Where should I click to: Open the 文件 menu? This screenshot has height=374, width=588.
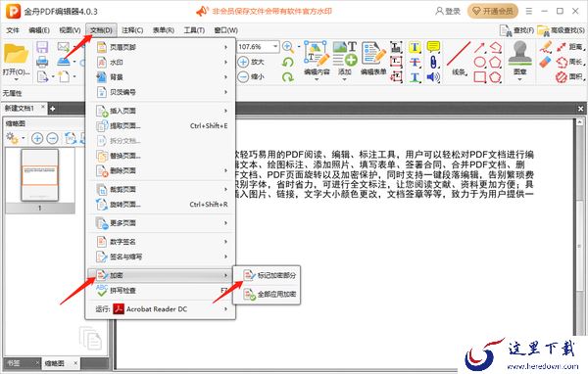tap(13, 30)
